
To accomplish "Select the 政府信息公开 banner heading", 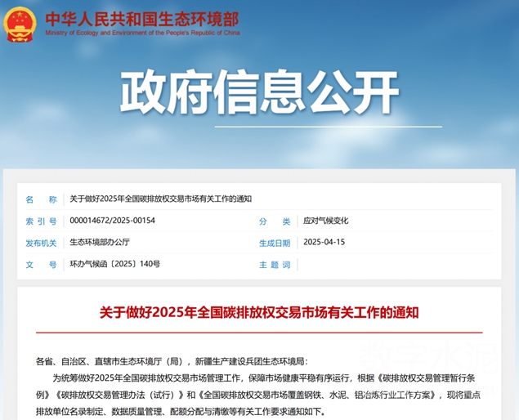I will tap(259, 92).
